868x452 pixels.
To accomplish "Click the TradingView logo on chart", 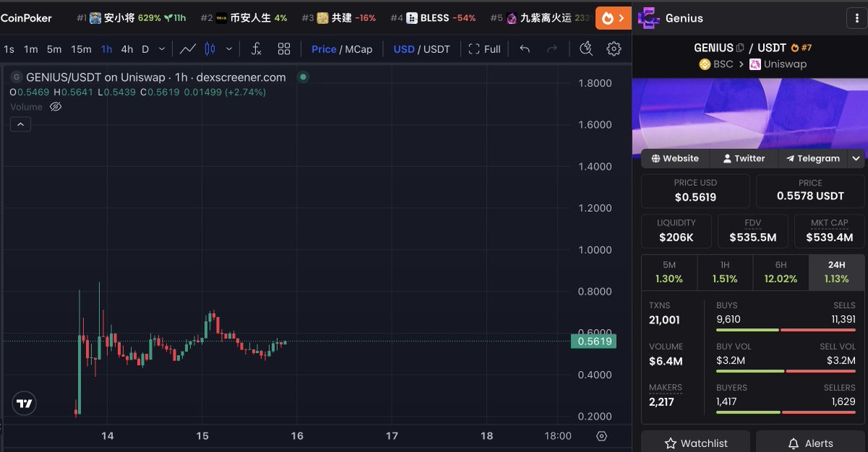I will 25,404.
